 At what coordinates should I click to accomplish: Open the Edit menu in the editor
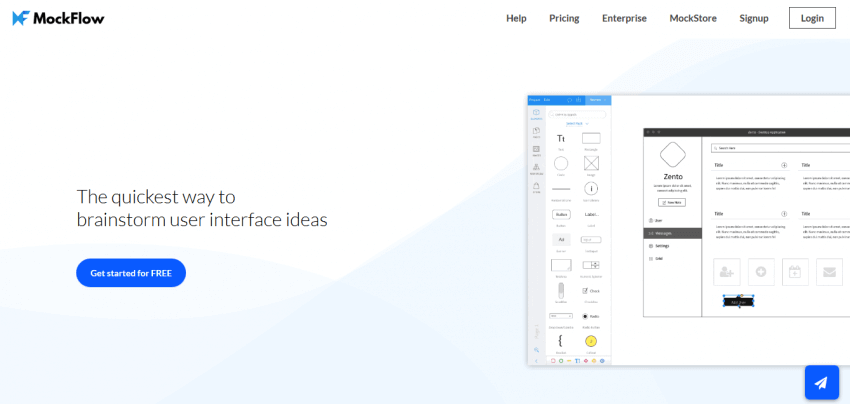545,100
